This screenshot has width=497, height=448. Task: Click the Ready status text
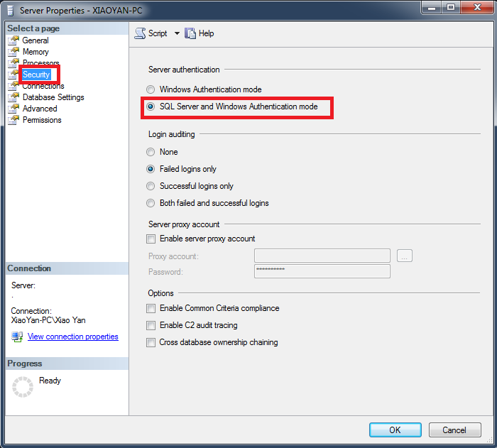tap(50, 381)
